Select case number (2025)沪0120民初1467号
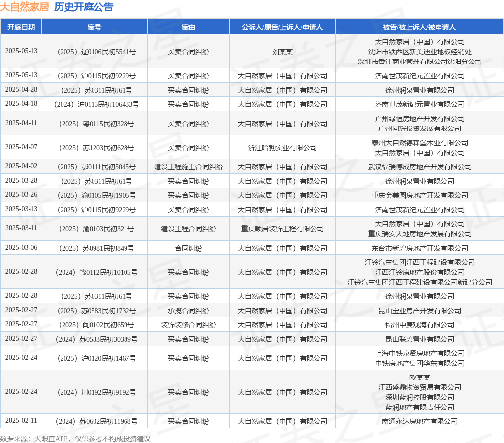 (x=96, y=358)
